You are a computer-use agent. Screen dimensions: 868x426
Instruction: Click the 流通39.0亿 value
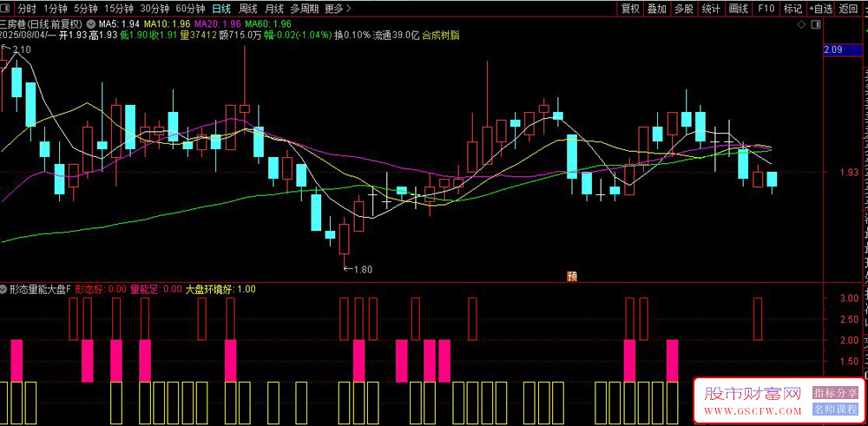tap(396, 36)
